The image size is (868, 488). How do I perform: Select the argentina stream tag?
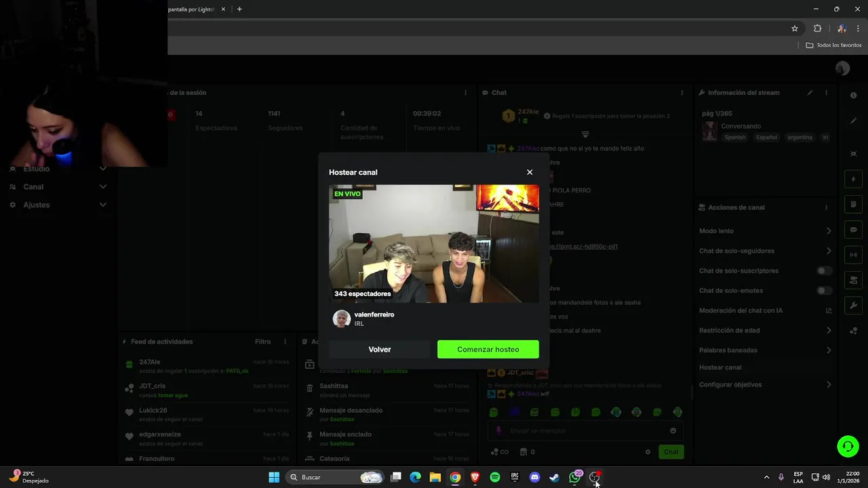[x=800, y=138]
